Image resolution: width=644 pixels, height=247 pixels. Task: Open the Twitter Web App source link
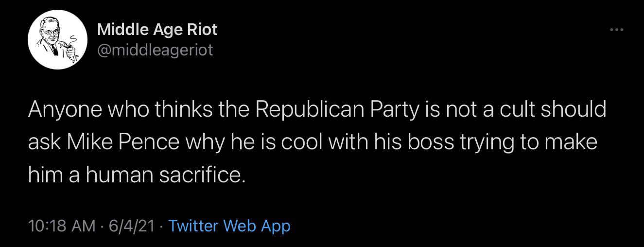[x=229, y=226]
